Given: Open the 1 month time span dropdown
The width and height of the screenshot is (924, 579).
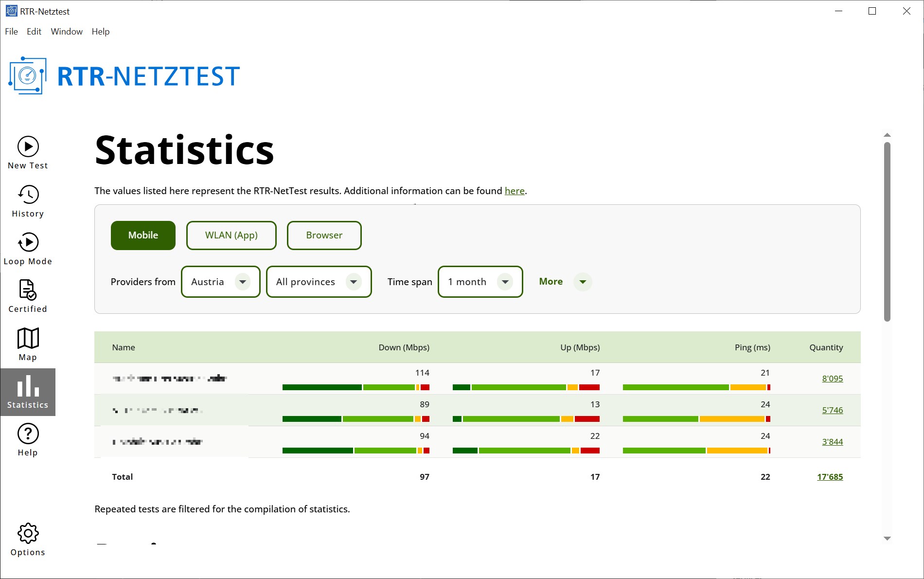Looking at the screenshot, I should click(x=480, y=282).
